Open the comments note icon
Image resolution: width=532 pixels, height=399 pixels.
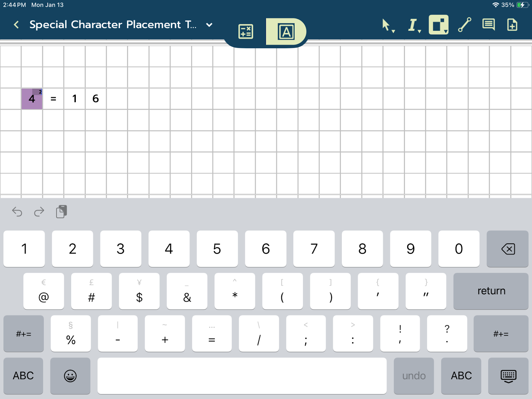point(488,25)
